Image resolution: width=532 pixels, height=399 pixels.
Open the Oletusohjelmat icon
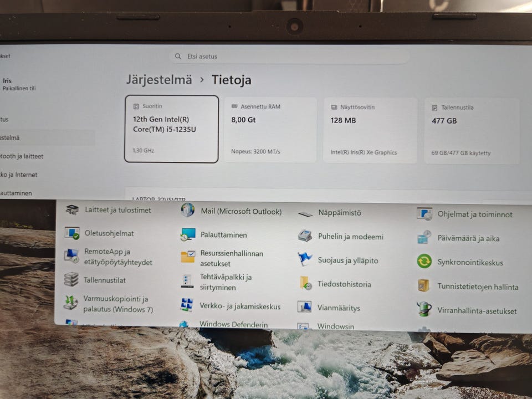(72, 233)
